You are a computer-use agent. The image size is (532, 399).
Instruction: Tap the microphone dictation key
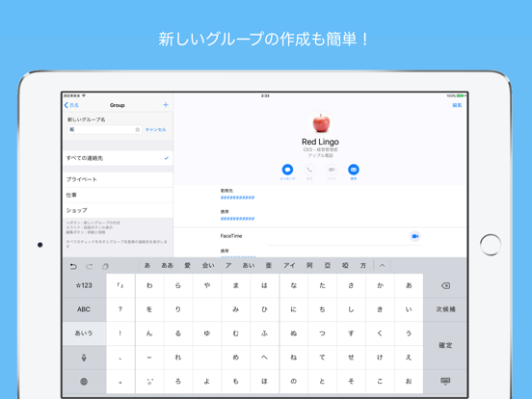click(x=84, y=358)
